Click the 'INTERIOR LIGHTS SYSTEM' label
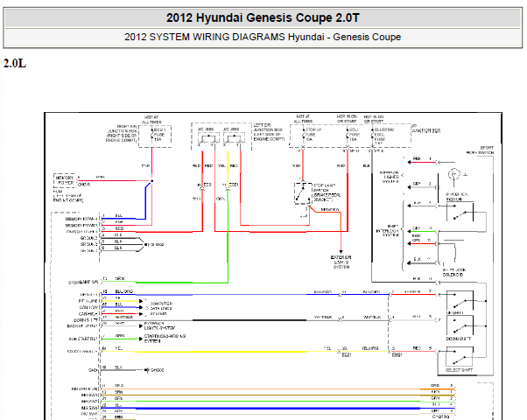 (390, 177)
